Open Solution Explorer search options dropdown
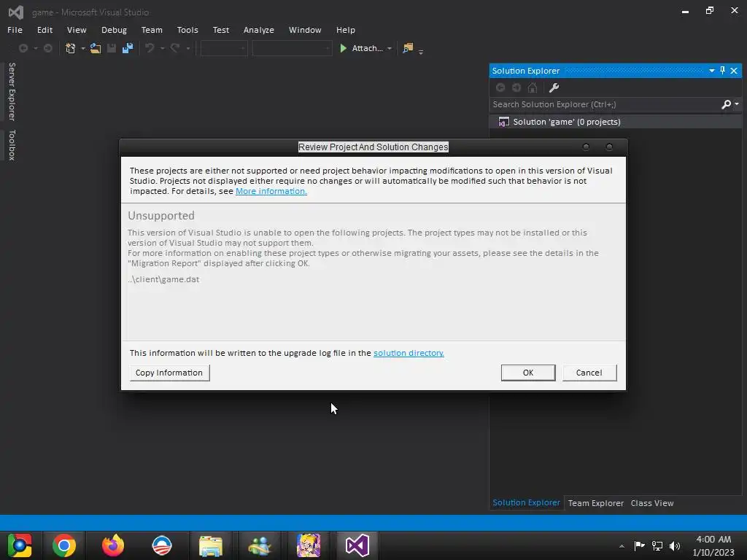 coord(737,104)
